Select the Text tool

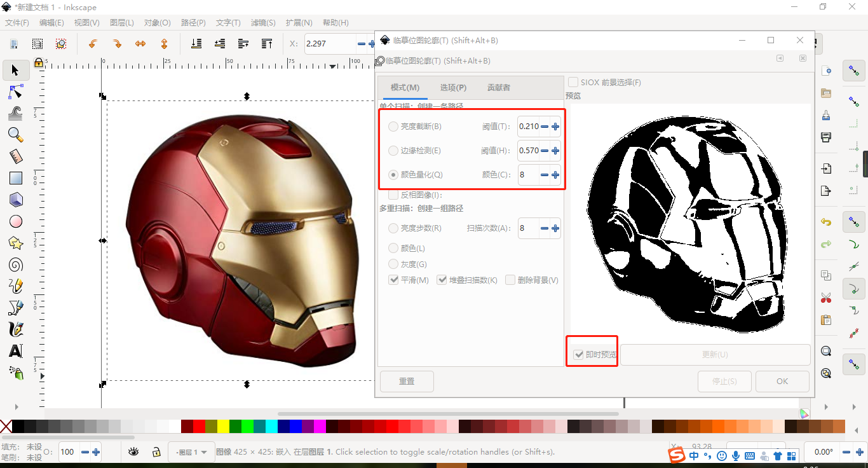tap(15, 351)
